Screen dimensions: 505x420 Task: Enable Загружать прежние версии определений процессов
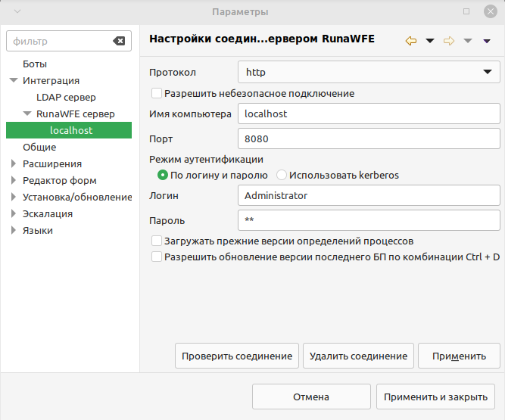coord(157,241)
